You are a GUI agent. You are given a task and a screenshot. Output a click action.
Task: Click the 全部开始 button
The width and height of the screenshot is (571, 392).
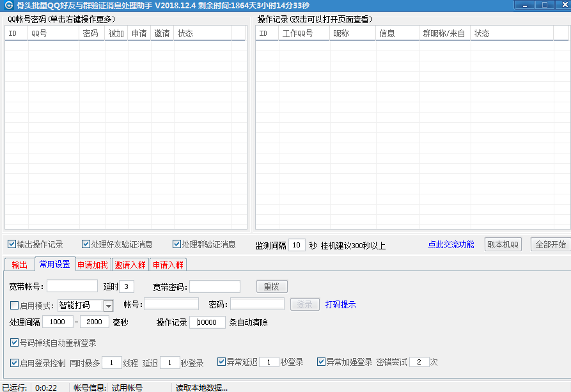[550, 244]
